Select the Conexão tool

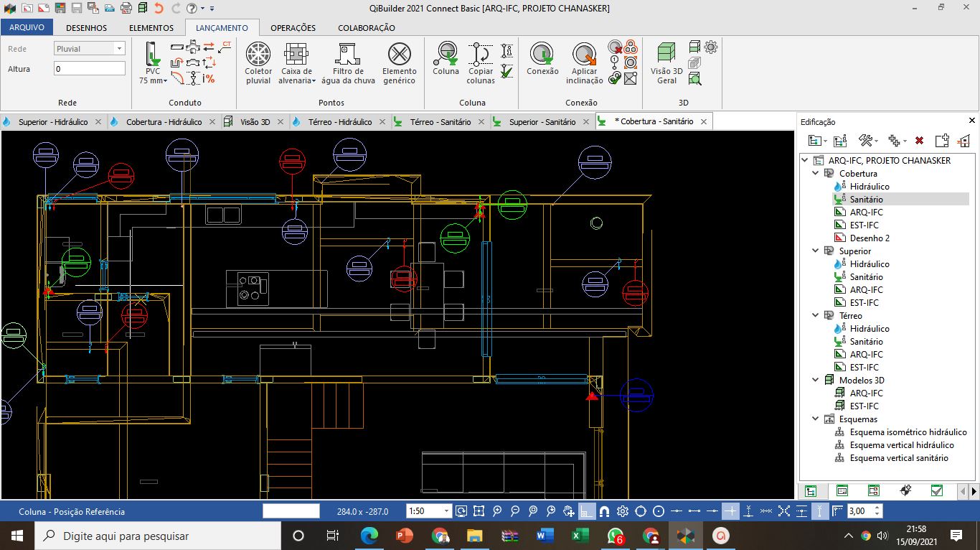(542, 59)
